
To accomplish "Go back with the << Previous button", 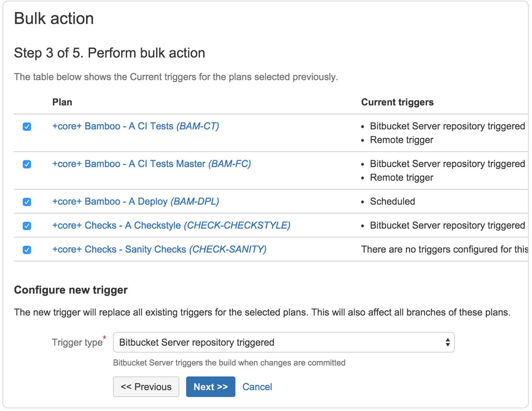I will click(146, 387).
